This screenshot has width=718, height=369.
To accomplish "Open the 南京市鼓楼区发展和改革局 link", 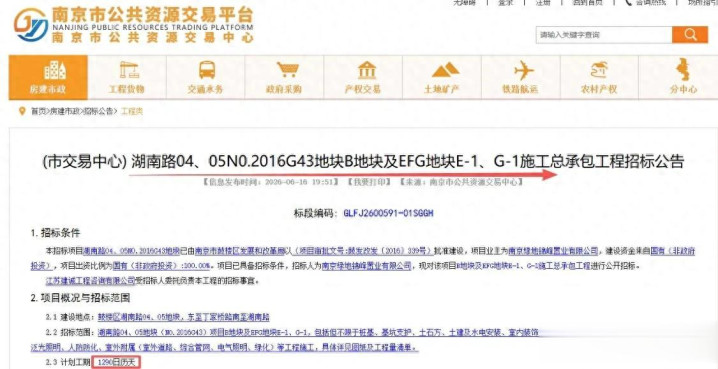I will click(x=241, y=251).
